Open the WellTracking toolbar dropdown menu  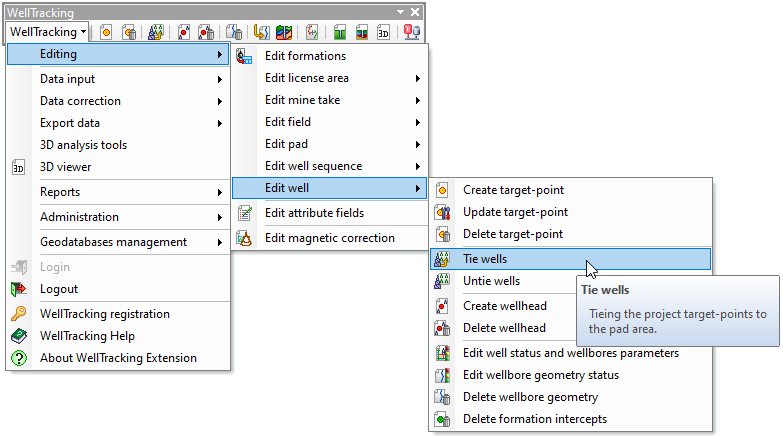(x=47, y=32)
